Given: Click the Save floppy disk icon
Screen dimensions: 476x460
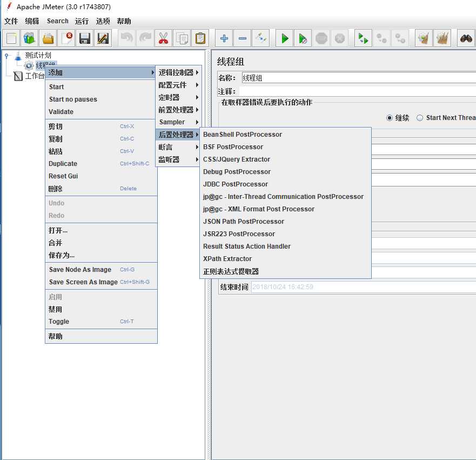Looking at the screenshot, I should point(85,38).
